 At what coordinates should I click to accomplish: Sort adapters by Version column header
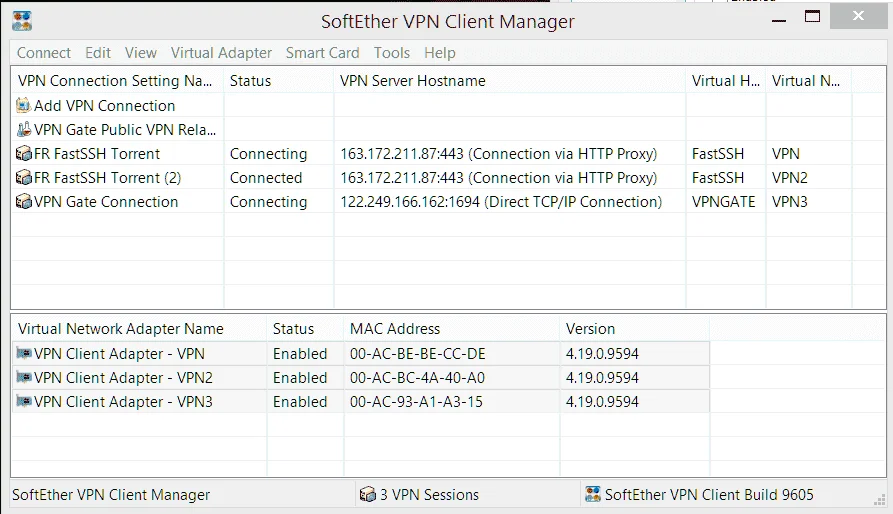634,328
